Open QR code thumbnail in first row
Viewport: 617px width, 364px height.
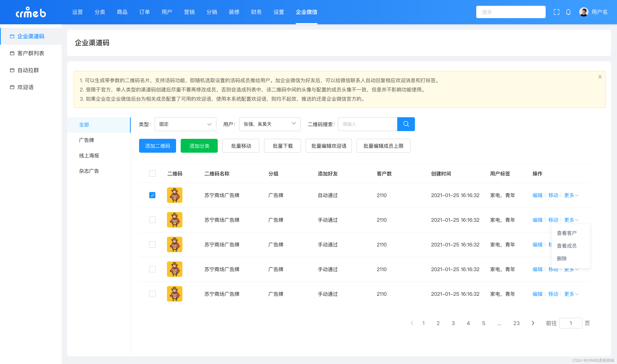pos(175,195)
